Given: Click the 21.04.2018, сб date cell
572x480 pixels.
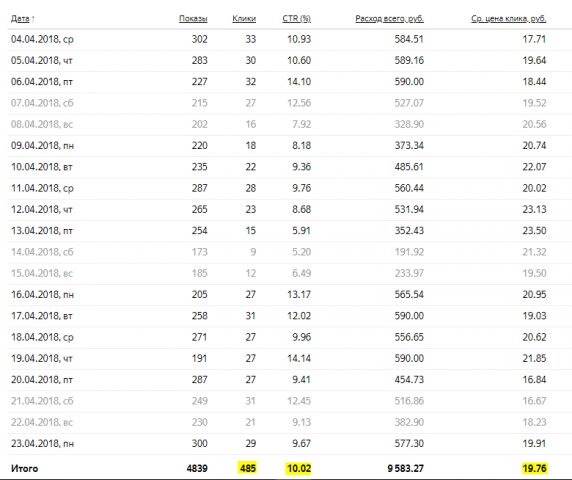Looking at the screenshot, I should 42,401.
